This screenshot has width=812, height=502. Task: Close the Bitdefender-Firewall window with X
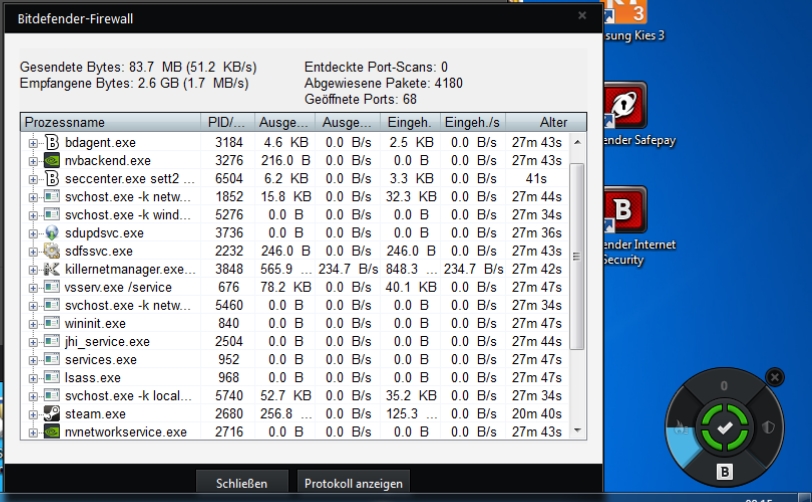click(582, 16)
